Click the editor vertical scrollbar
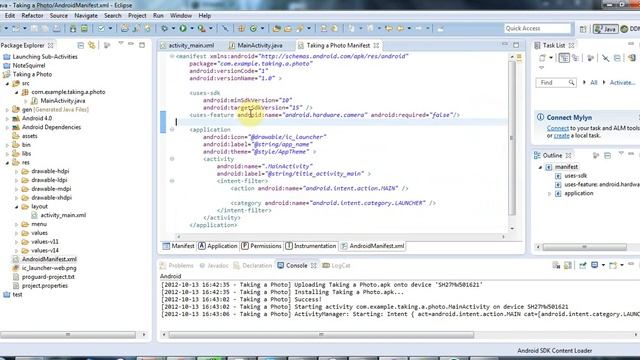Image resolution: width=640 pixels, height=360 pixels. click(x=512, y=138)
